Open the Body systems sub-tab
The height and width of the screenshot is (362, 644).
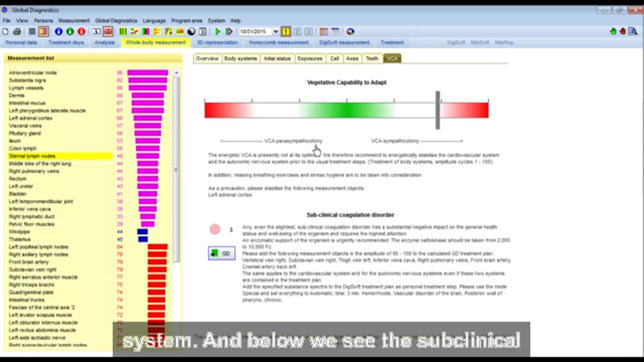(x=240, y=58)
